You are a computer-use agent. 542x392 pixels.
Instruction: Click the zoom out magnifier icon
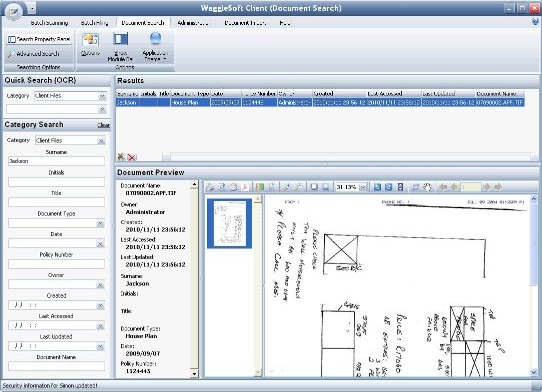(x=298, y=187)
